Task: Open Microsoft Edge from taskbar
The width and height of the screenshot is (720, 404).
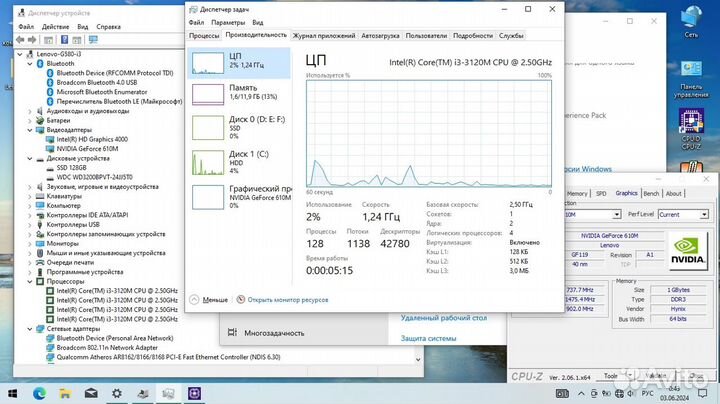Action: [39, 393]
